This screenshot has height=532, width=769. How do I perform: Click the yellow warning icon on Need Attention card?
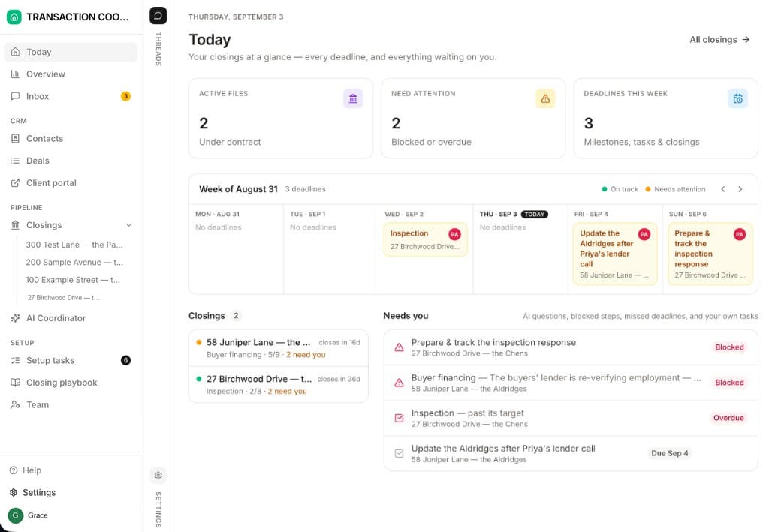click(x=545, y=98)
